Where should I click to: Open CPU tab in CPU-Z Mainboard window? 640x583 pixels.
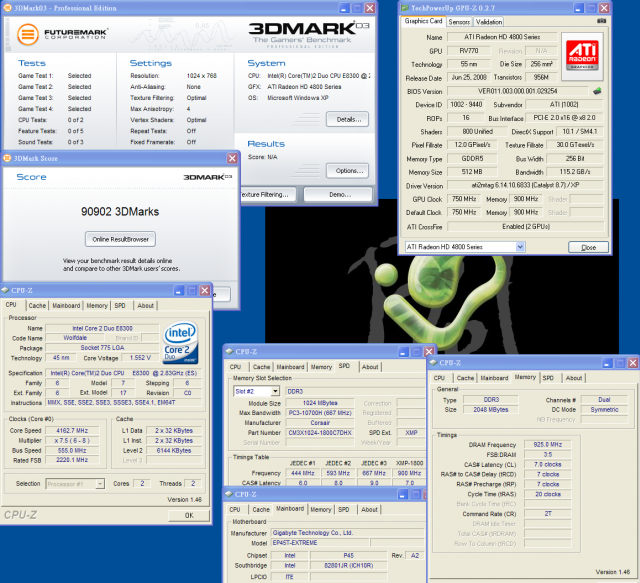coord(235,509)
